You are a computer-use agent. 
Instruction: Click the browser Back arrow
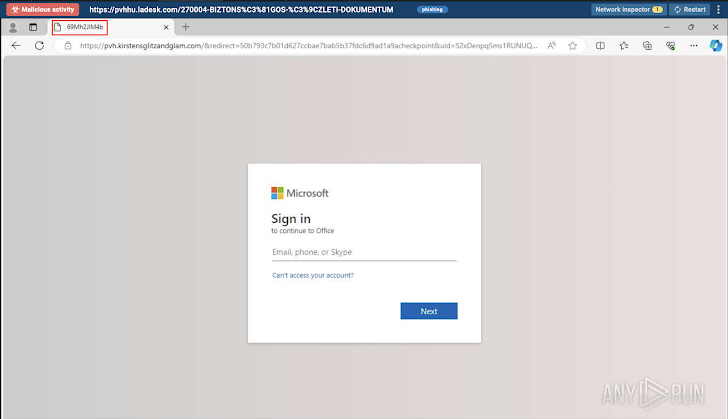click(x=16, y=45)
